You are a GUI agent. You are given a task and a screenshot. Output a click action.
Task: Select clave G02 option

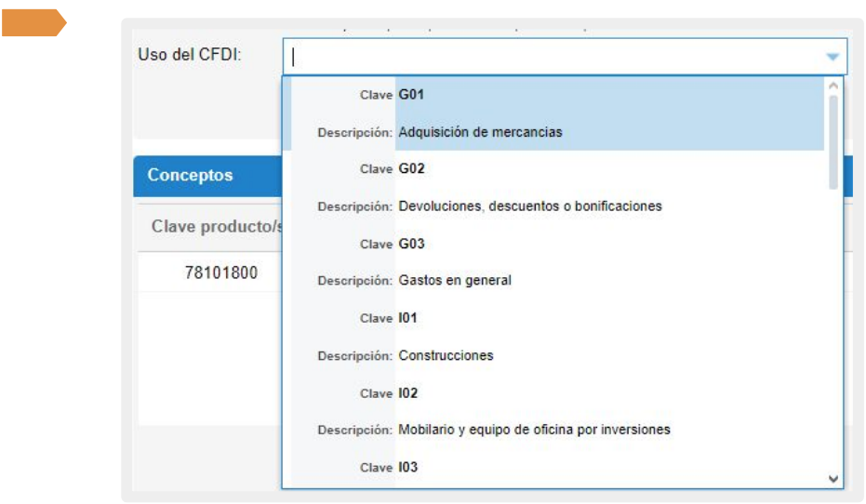(411, 169)
